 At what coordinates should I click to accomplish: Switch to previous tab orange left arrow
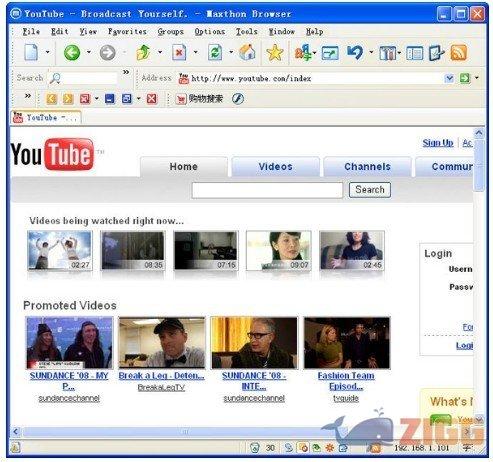51,99
